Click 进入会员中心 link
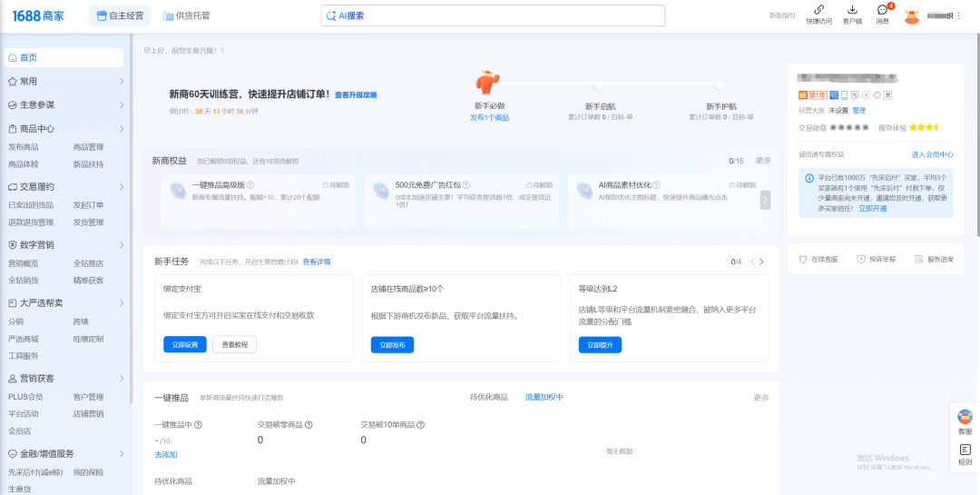The image size is (980, 495). 933,154
